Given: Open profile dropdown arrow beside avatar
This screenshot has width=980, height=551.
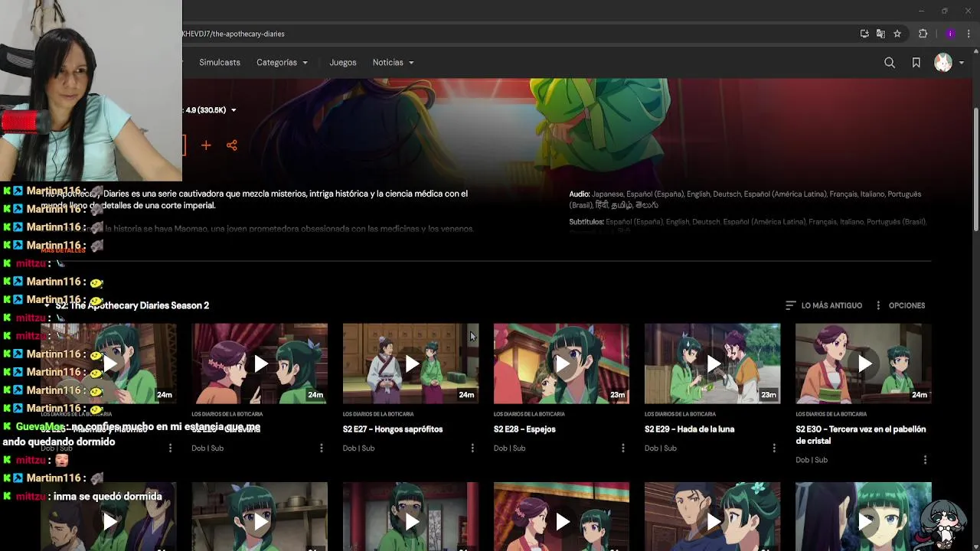Looking at the screenshot, I should pyautogui.click(x=962, y=63).
